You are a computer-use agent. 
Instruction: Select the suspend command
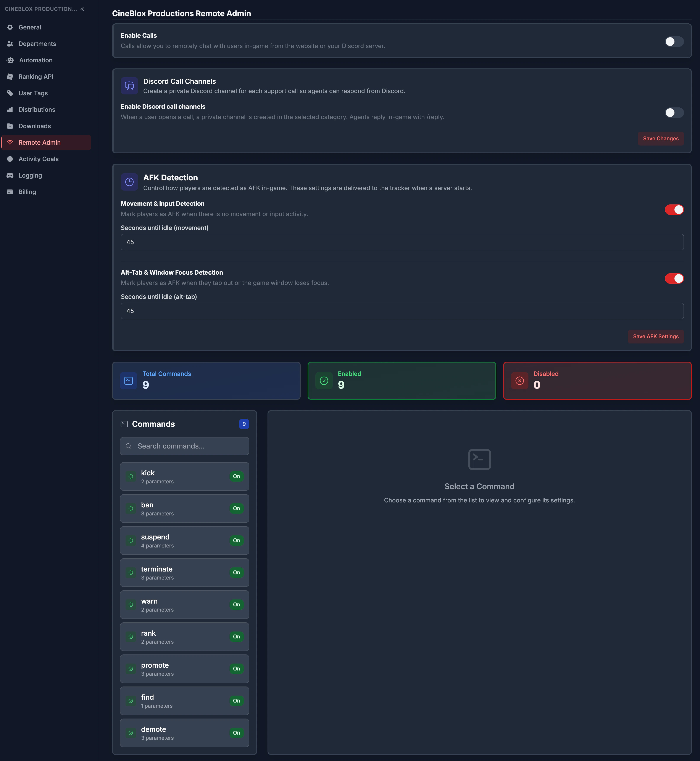(184, 541)
